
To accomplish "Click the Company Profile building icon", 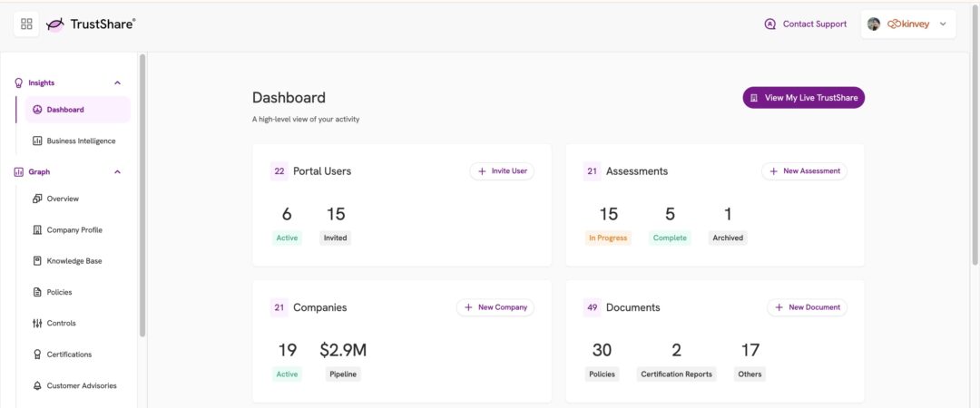I will pyautogui.click(x=37, y=230).
